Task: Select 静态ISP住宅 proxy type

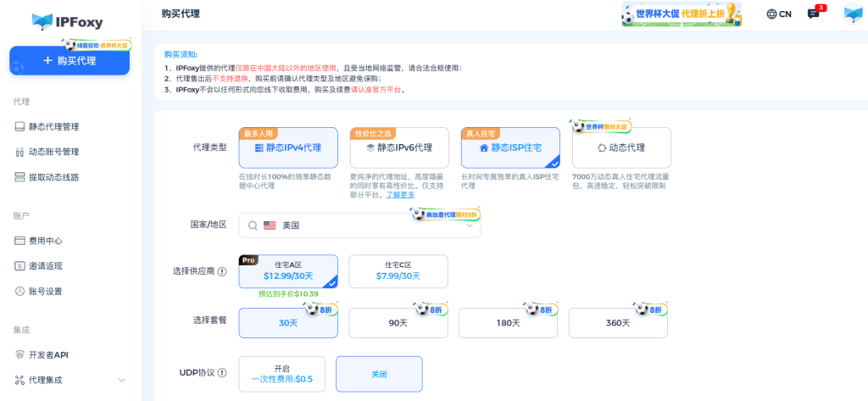Action: [x=510, y=148]
